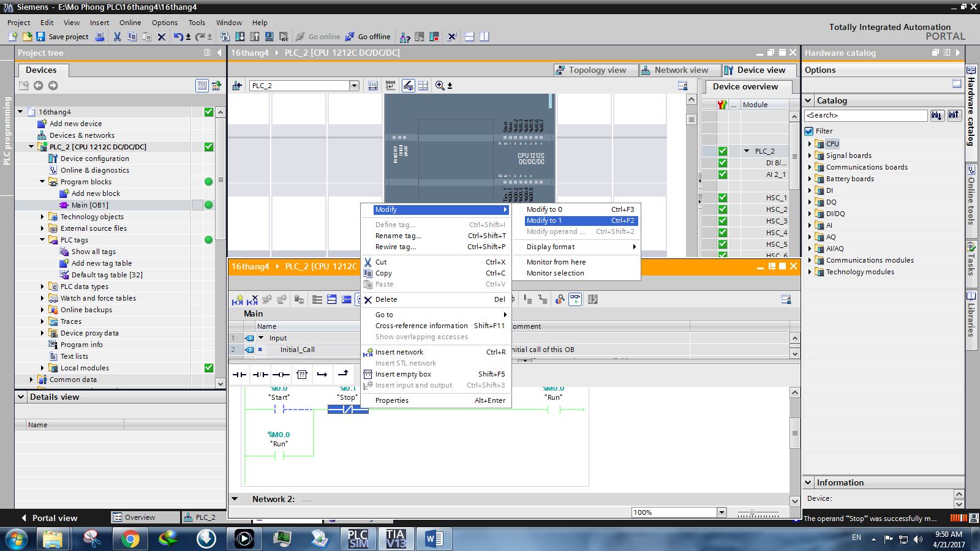Expand Watch and force tables node
This screenshot has height=551, width=980.
click(x=42, y=298)
